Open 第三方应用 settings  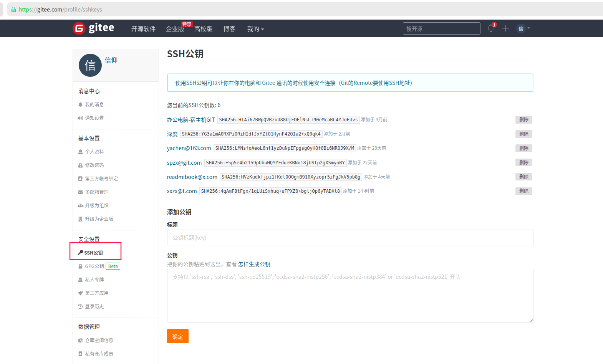(97, 293)
